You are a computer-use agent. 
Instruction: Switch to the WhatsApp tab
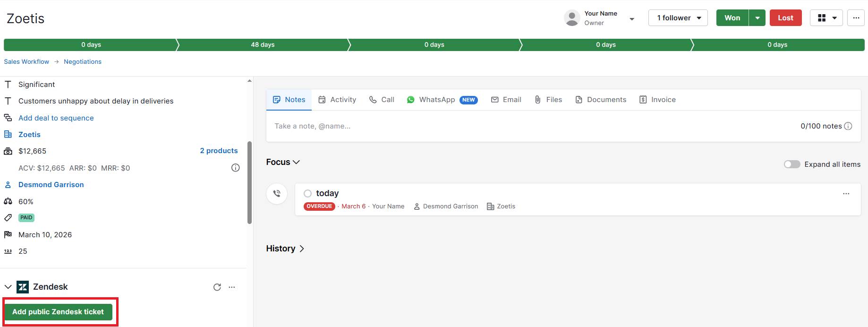(x=442, y=100)
